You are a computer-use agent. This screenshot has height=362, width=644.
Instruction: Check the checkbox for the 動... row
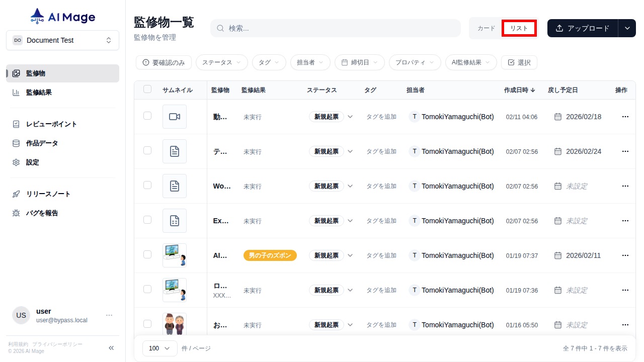[147, 115]
